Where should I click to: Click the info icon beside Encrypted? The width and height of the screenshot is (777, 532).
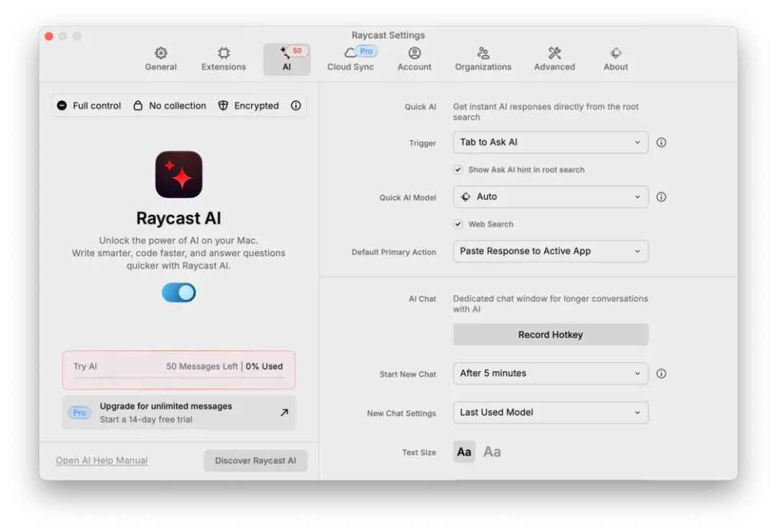pos(296,106)
